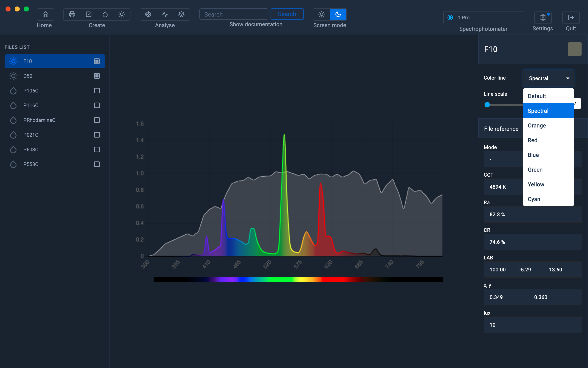The height and width of the screenshot is (368, 588).
Task: Check the P558C file checkbox
Action: click(97, 164)
